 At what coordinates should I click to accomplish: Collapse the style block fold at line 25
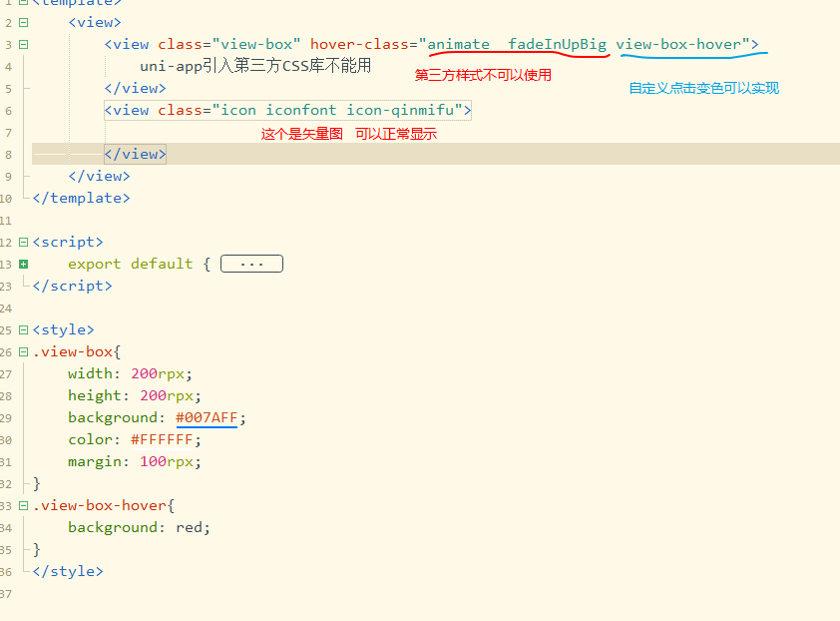coord(23,329)
